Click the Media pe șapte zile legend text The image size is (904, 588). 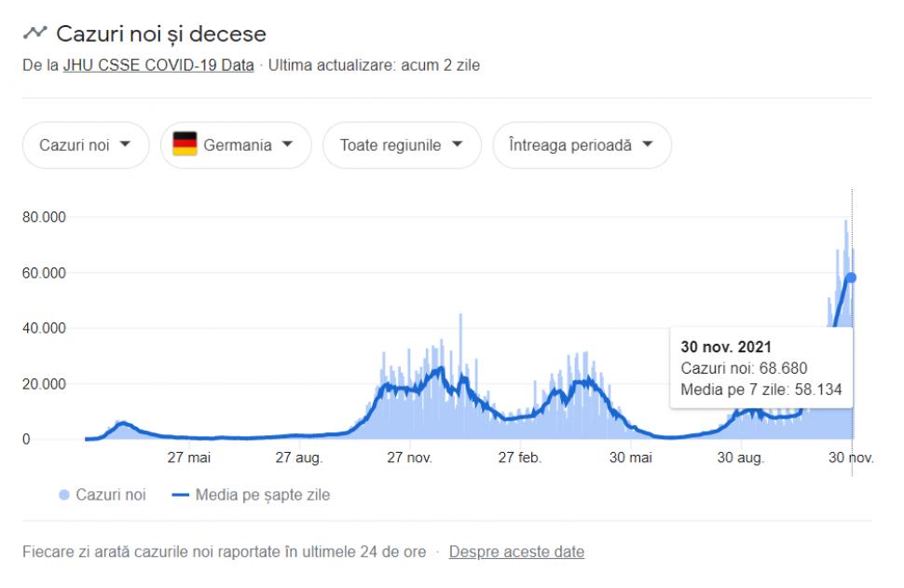pyautogui.click(x=263, y=495)
